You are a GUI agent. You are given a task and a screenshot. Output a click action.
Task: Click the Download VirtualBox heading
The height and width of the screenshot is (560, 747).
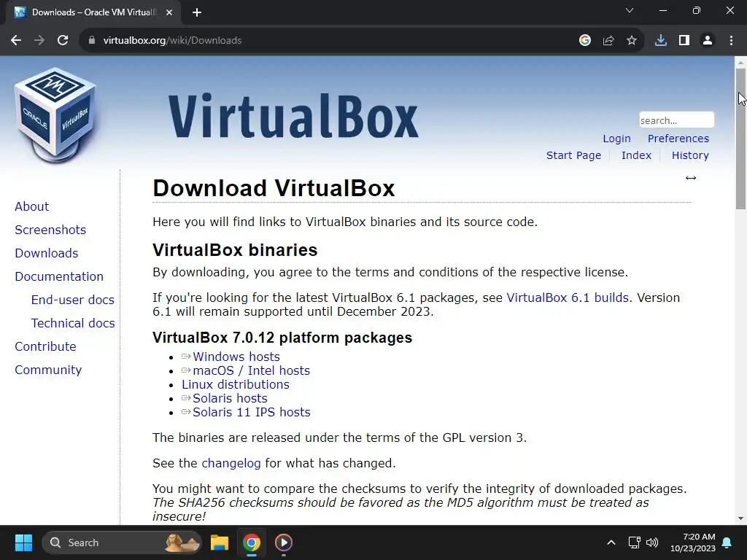pos(274,188)
